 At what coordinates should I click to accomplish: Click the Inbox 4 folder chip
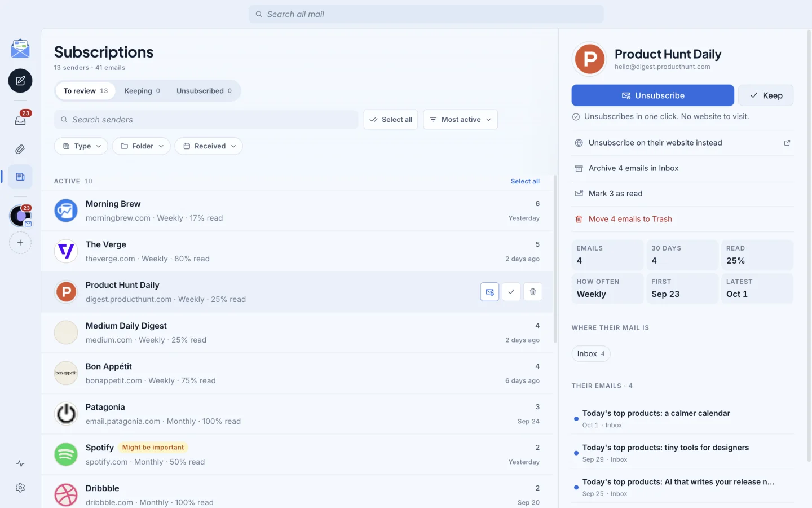[591, 354]
